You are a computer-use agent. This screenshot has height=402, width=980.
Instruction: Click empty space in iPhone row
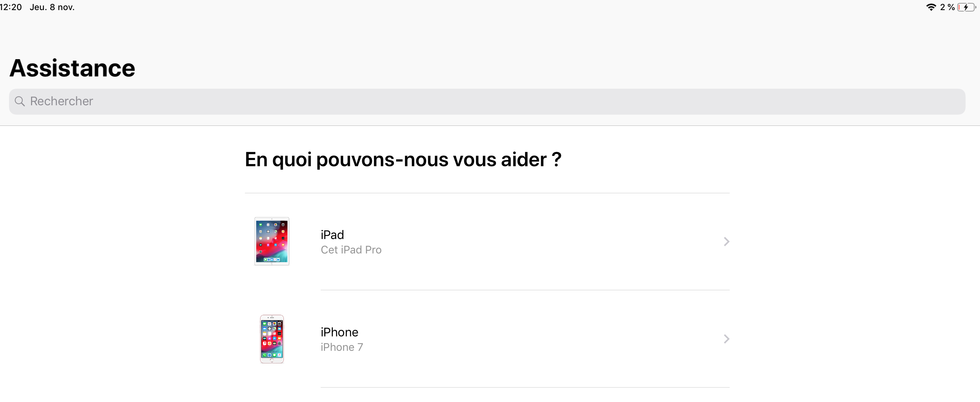(533, 339)
